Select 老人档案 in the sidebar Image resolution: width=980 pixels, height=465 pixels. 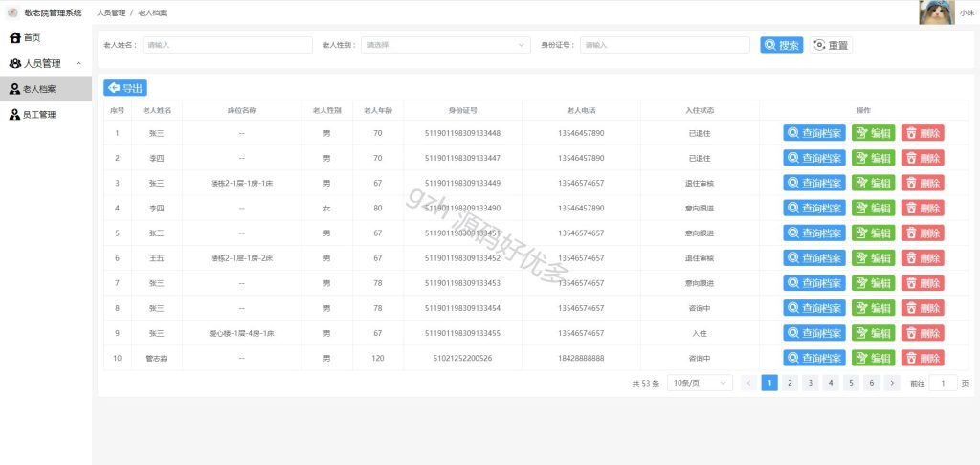pyautogui.click(x=46, y=89)
